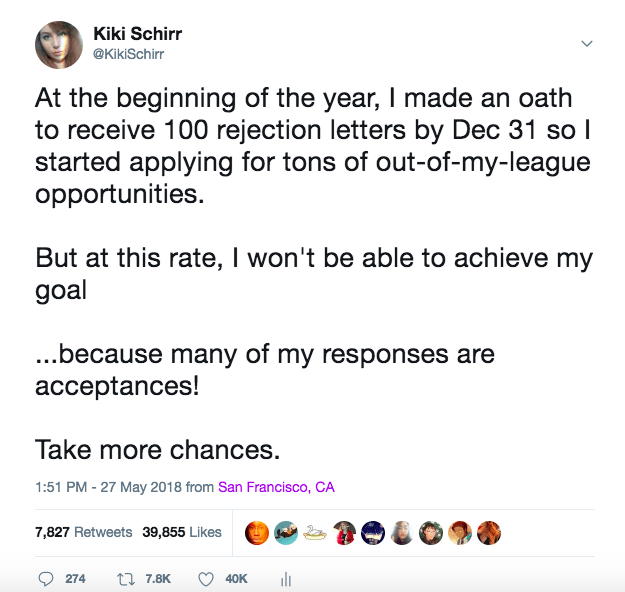Click the second liker avatar with teal background
625x592 pixels.
[286, 533]
